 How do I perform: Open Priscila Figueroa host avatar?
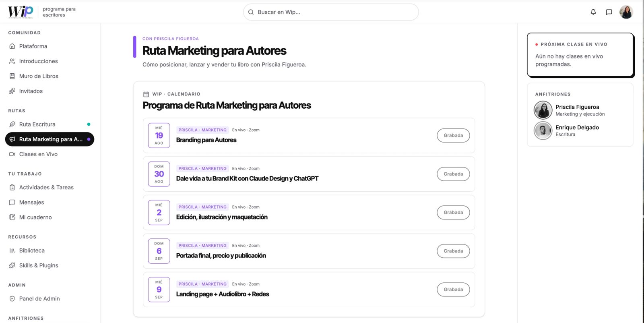click(543, 110)
